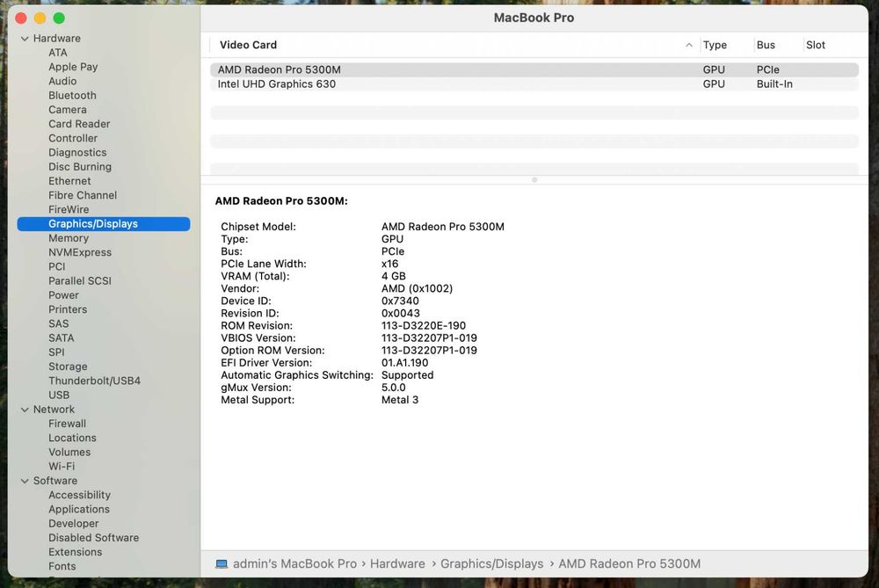This screenshot has width=879, height=588.
Task: Click the Device ID value 0x7340
Action: [400, 301]
